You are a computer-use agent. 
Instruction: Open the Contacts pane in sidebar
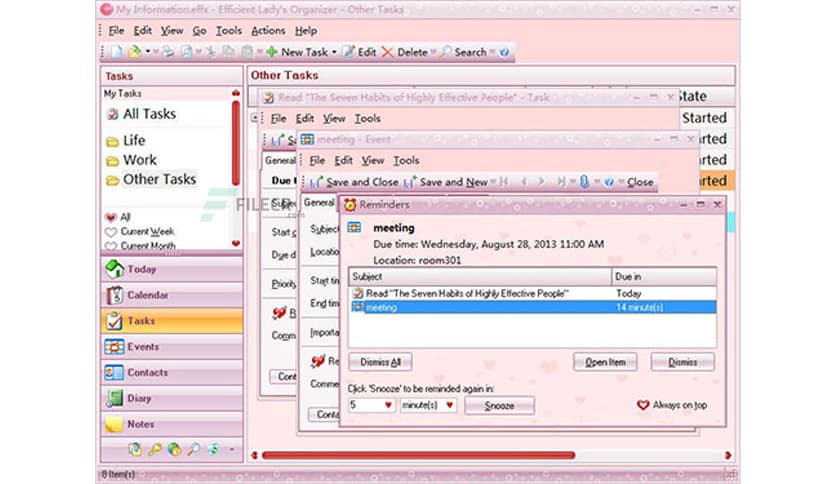click(x=172, y=373)
